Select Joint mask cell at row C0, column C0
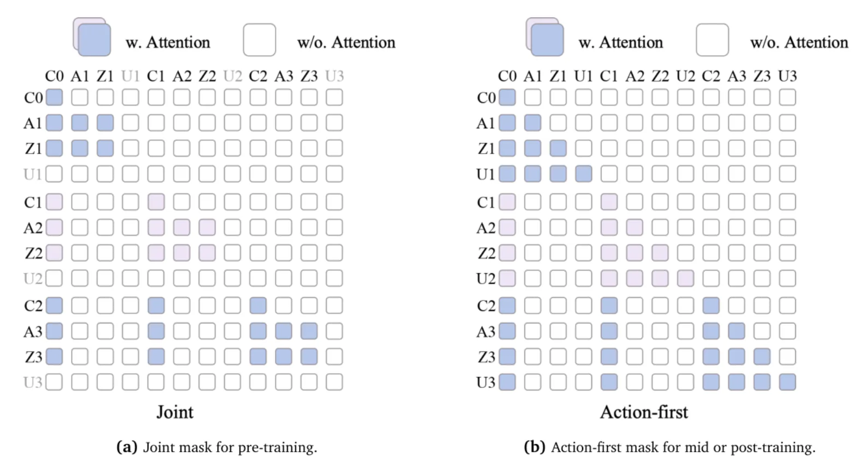The width and height of the screenshot is (868, 472). (54, 97)
